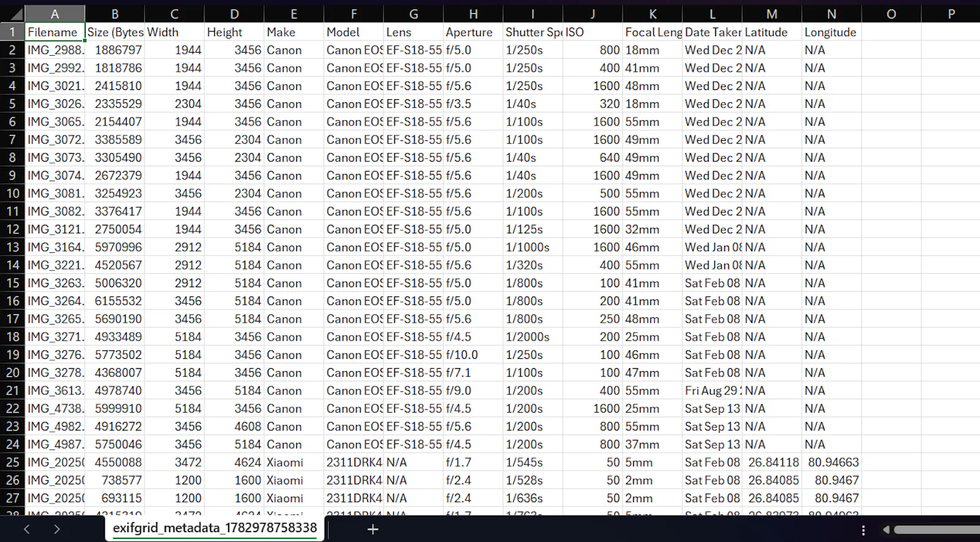The height and width of the screenshot is (542, 980).
Task: Open exifgrid_metadata_1782978758338 sheet tab
Action: point(215,528)
